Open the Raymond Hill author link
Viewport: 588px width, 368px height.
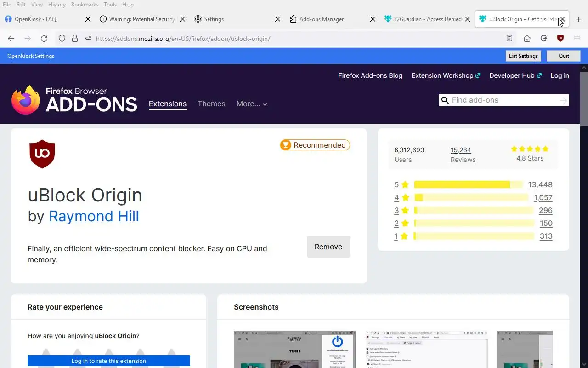[94, 216]
